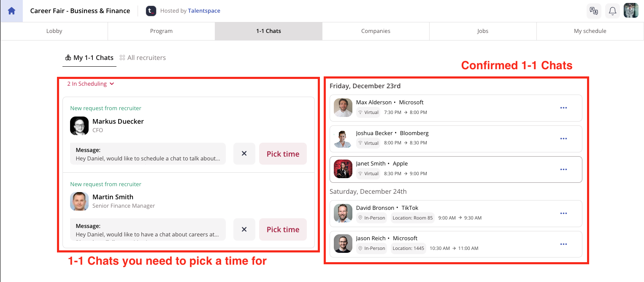Open the language translation icon
The height and width of the screenshot is (282, 644).
[x=594, y=11]
